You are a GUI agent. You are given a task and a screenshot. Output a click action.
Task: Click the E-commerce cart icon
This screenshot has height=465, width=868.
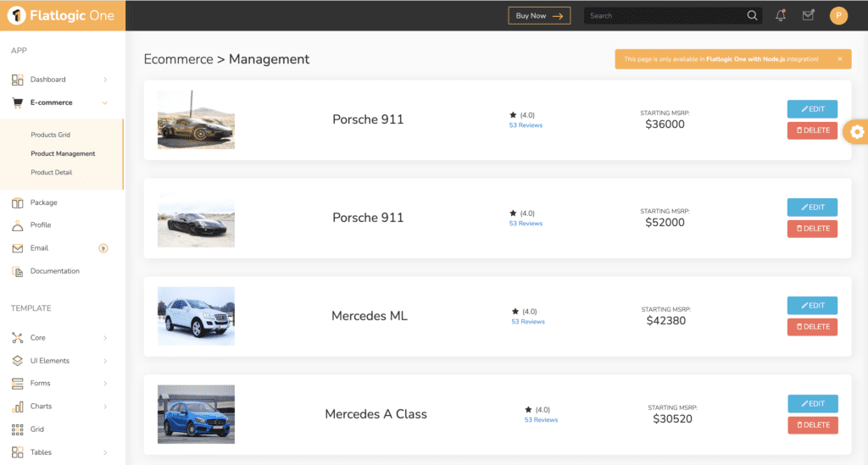point(17,102)
